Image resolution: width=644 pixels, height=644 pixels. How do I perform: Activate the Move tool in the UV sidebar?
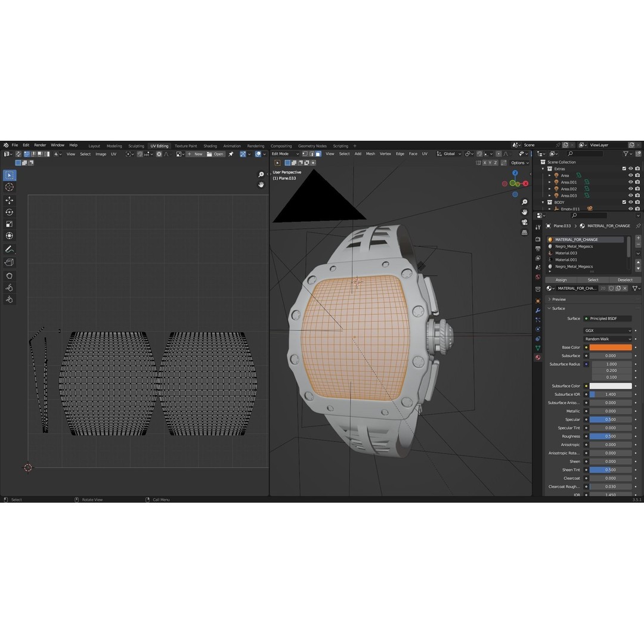point(9,200)
